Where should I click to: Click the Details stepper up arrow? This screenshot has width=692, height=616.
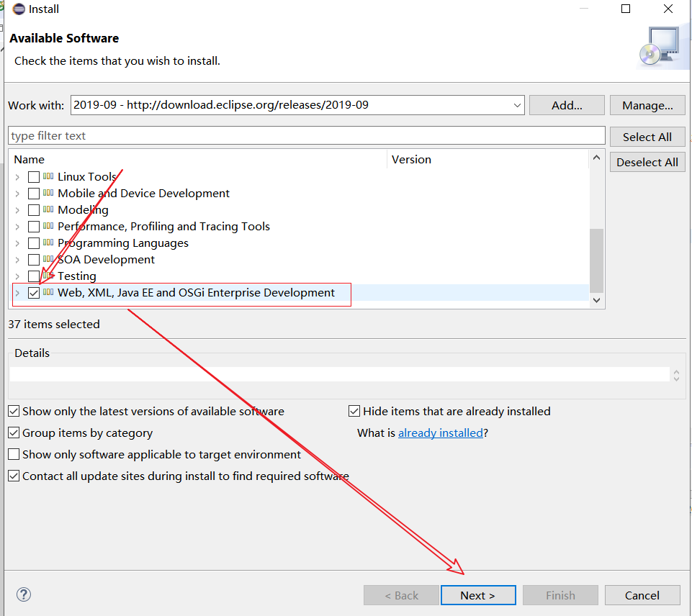[676, 372]
